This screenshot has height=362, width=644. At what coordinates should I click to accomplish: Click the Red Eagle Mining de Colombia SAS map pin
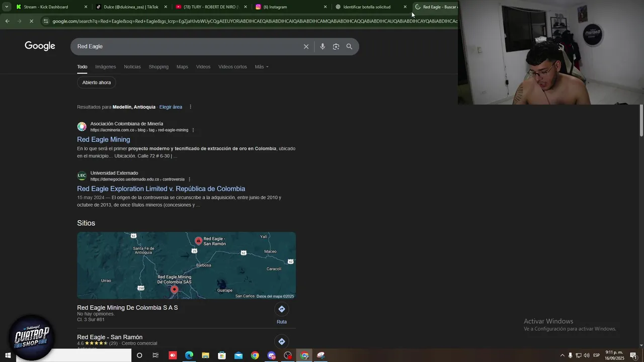pos(174,290)
